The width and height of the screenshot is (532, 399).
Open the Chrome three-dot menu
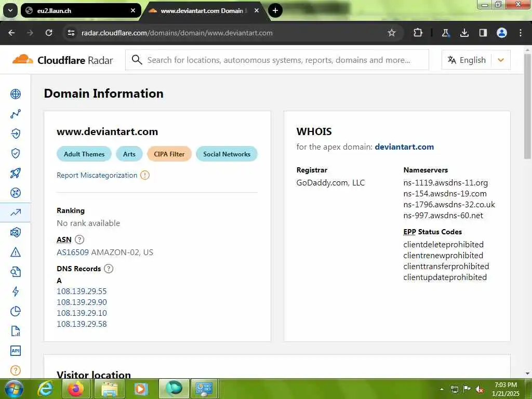coord(521,33)
